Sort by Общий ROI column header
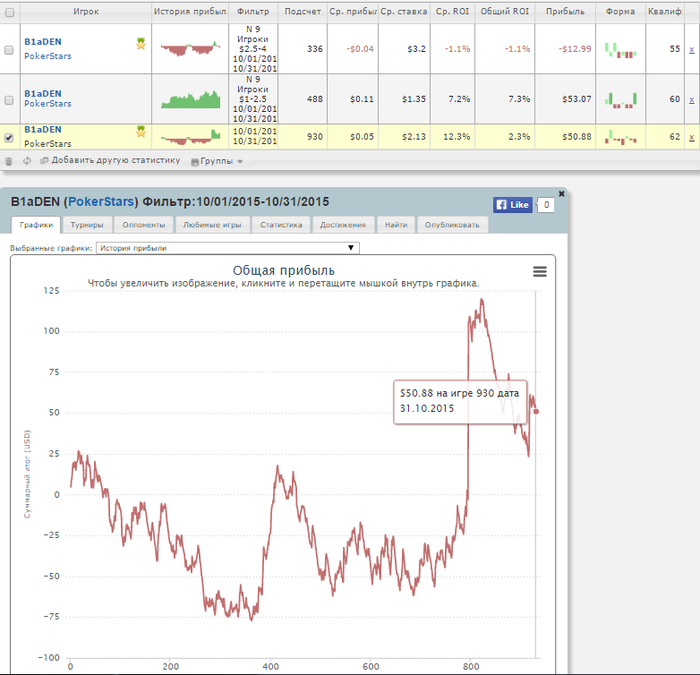Screen dimensions: 700x675 click(504, 12)
